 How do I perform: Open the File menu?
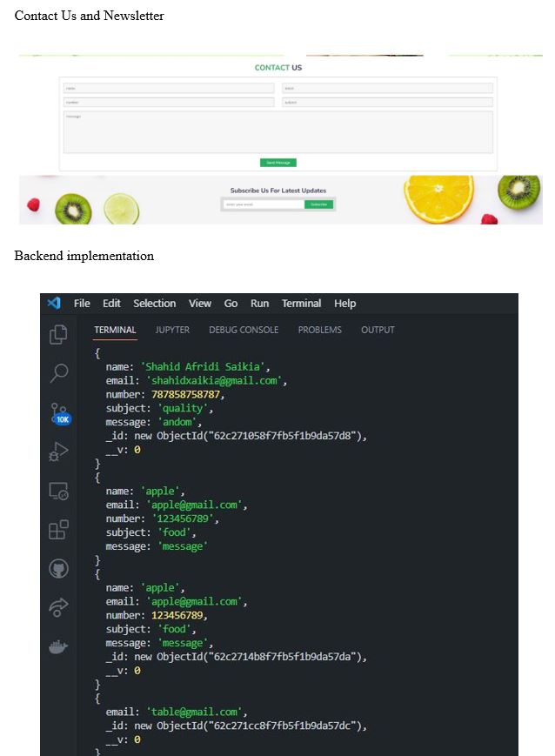tap(82, 304)
